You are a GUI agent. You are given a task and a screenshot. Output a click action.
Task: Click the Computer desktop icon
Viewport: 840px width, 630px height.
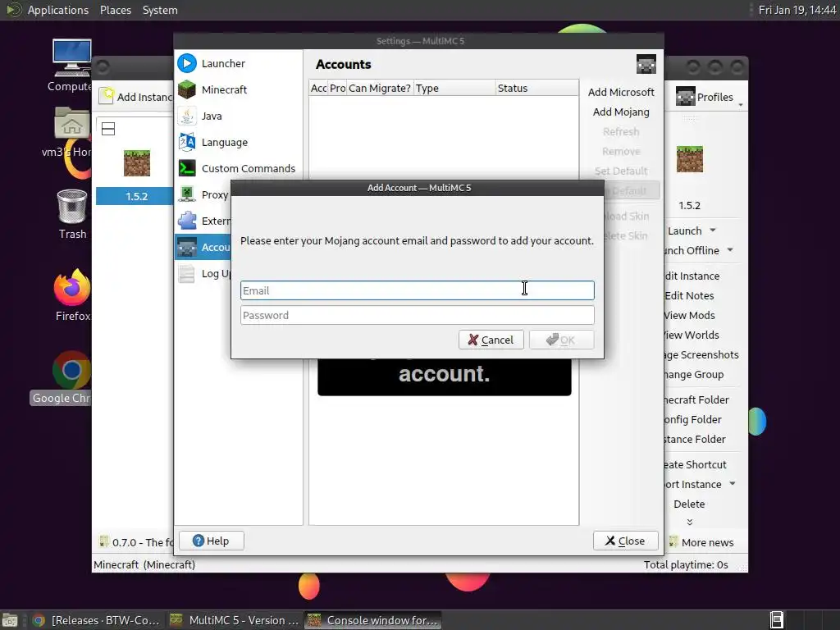coord(72,58)
